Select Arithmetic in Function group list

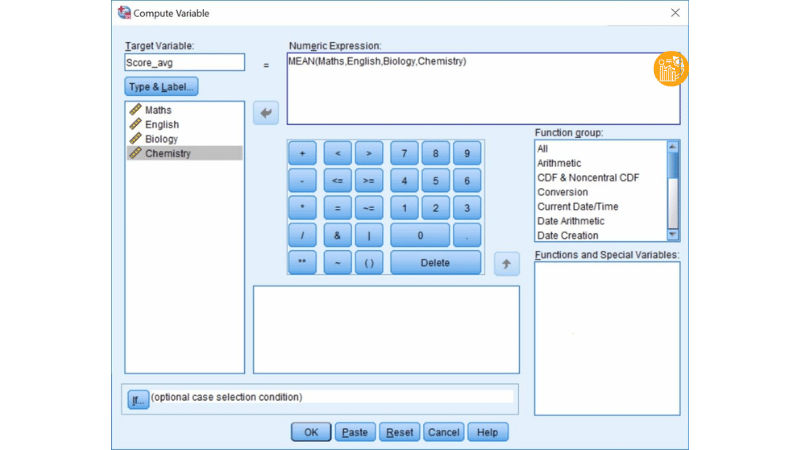[x=559, y=163]
